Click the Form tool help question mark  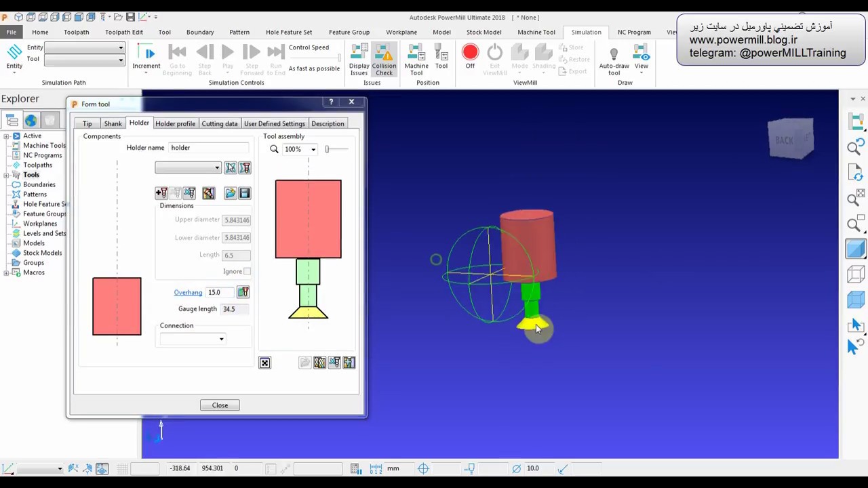pyautogui.click(x=331, y=102)
